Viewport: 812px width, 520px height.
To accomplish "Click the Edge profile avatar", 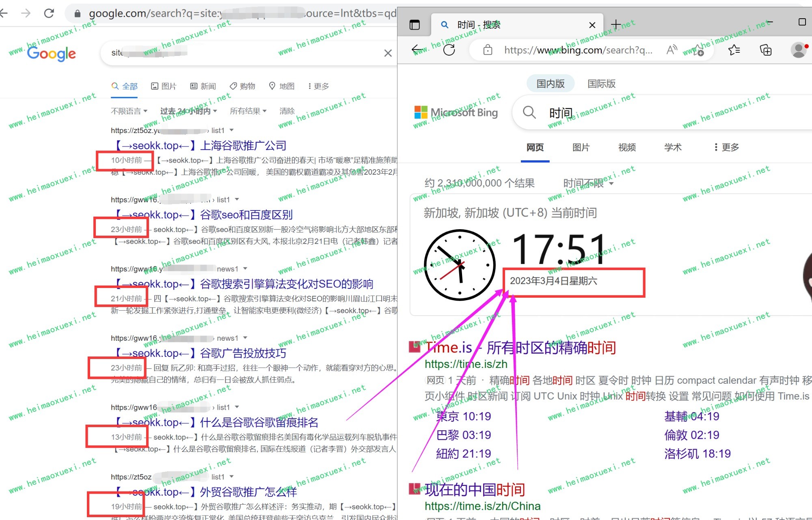I will pyautogui.click(x=798, y=50).
